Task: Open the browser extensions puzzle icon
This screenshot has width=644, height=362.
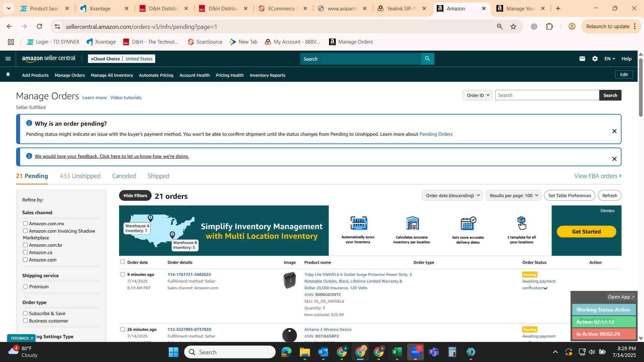Action: pyautogui.click(x=549, y=26)
